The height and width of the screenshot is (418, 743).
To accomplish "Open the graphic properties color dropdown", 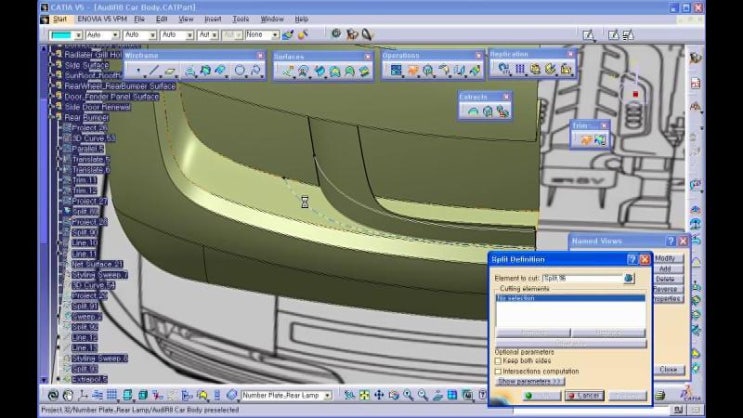I will 66,35.
